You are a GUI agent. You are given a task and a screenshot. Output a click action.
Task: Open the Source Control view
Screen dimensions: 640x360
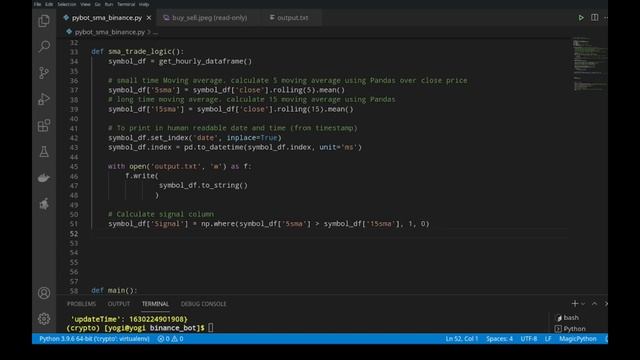click(44, 73)
